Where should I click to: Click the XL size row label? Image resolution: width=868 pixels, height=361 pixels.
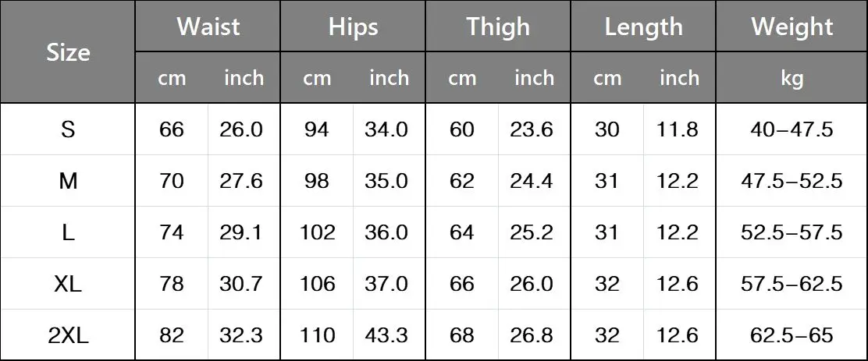[x=68, y=284]
